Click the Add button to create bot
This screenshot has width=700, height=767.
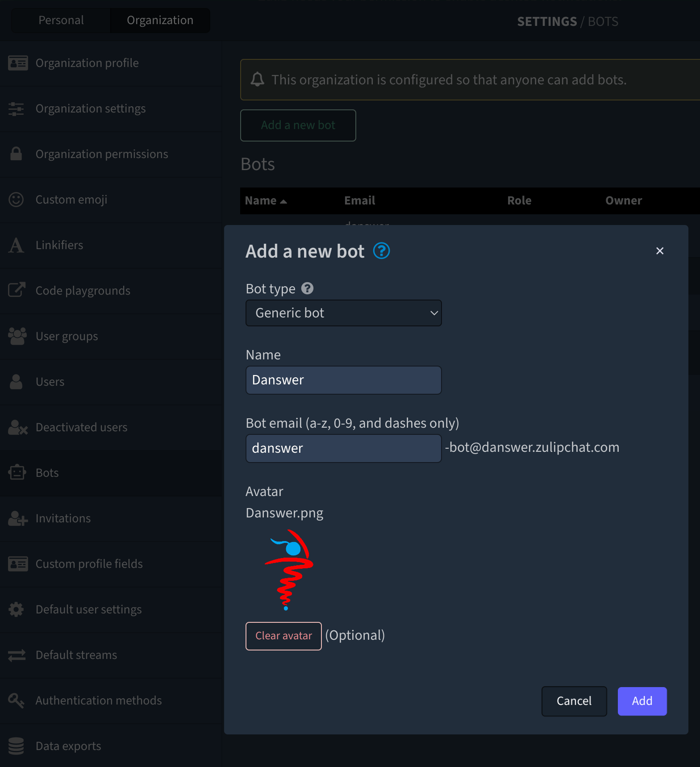tap(642, 701)
